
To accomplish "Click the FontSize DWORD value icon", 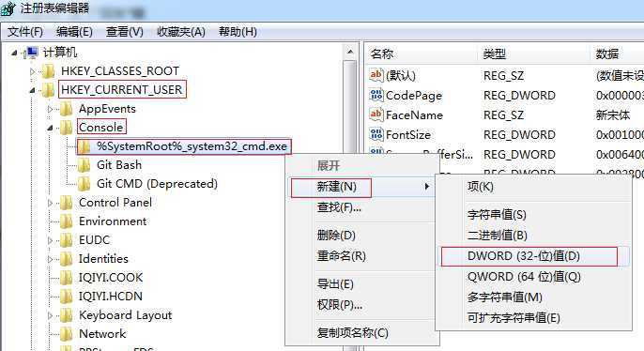I will [376, 134].
